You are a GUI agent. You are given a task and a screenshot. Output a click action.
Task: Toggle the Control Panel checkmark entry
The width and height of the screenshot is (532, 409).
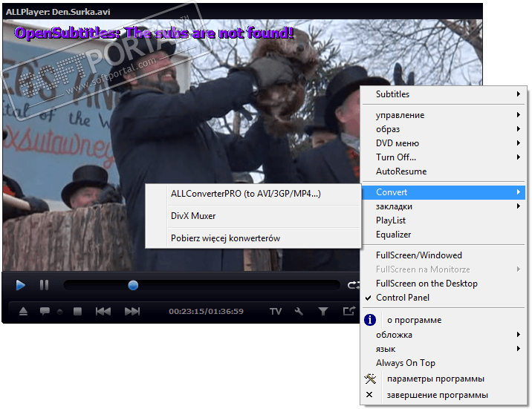coord(444,298)
